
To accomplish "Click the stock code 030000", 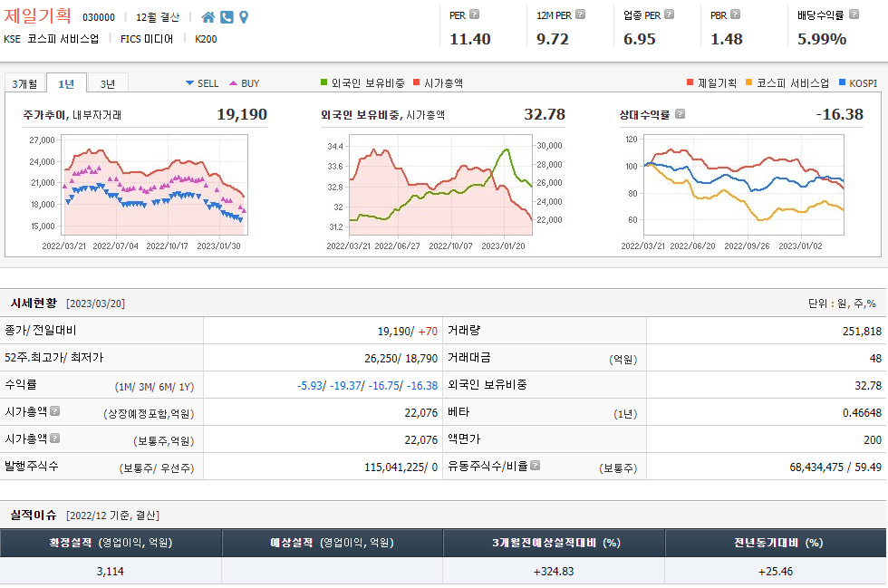I will pos(99,17).
